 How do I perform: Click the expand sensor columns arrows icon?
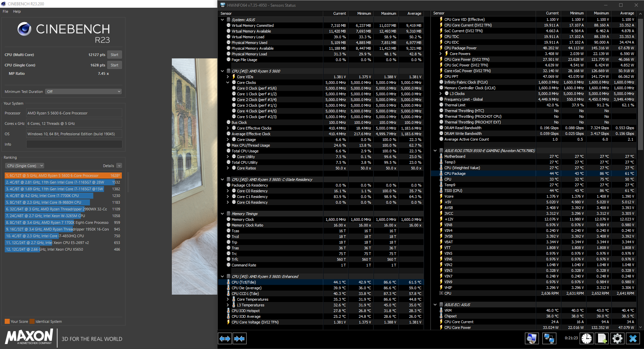[x=225, y=339]
